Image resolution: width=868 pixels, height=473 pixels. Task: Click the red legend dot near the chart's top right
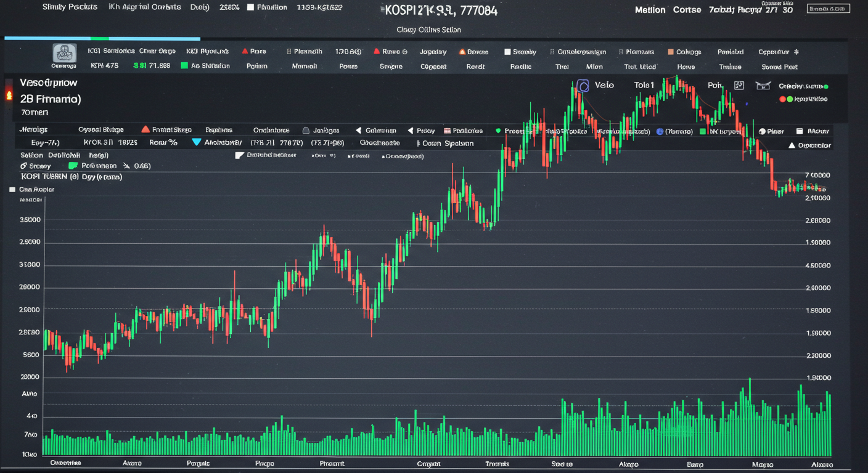[782, 99]
